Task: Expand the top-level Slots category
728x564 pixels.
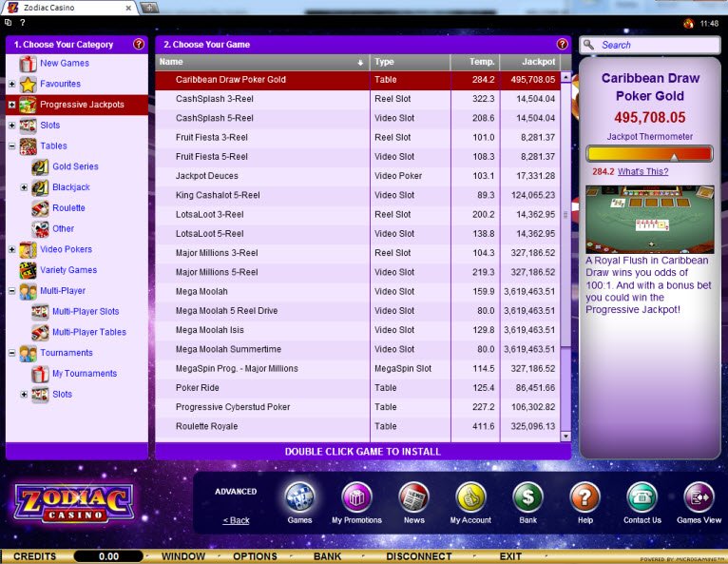Action: coord(12,126)
